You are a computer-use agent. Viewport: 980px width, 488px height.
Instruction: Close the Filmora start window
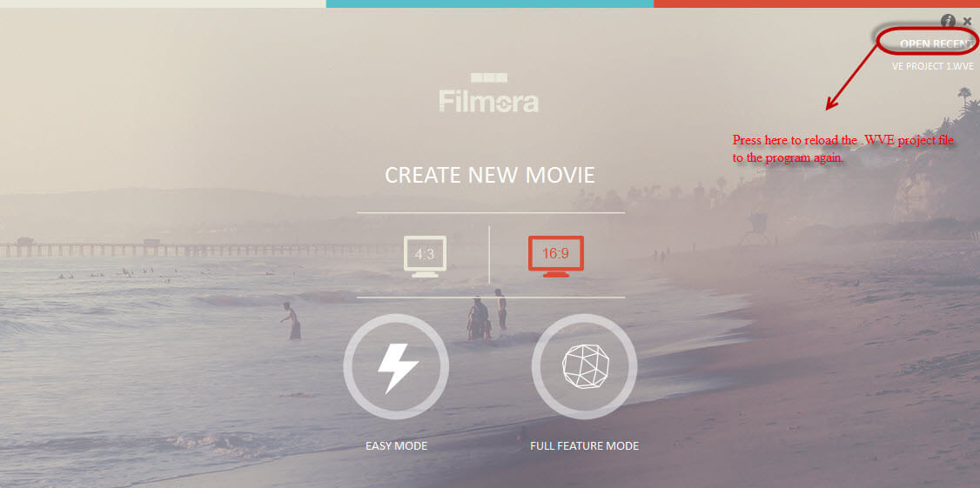[x=968, y=21]
